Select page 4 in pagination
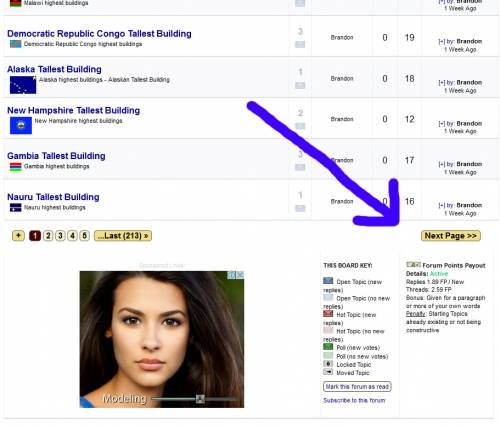The image size is (500, 426). click(72, 236)
